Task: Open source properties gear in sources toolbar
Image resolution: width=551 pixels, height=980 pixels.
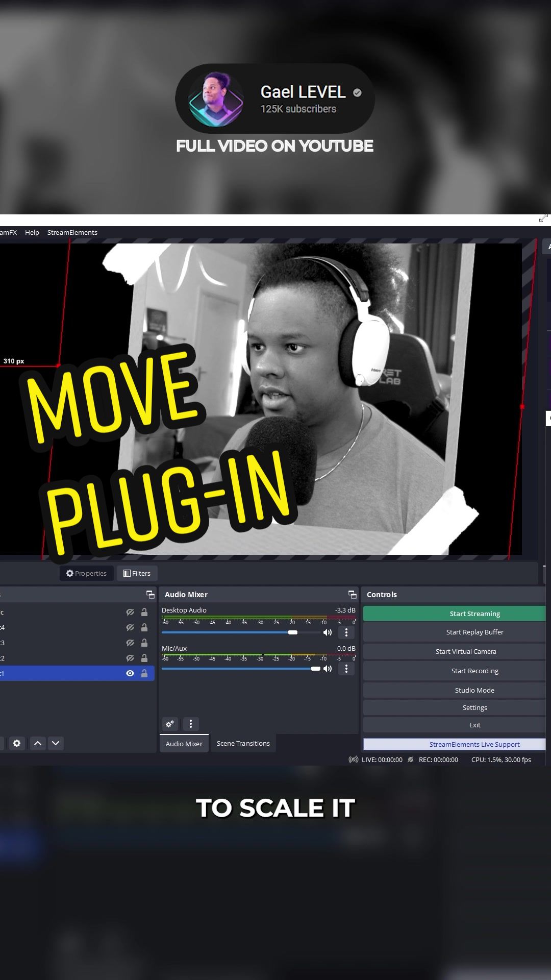Action: (x=17, y=743)
